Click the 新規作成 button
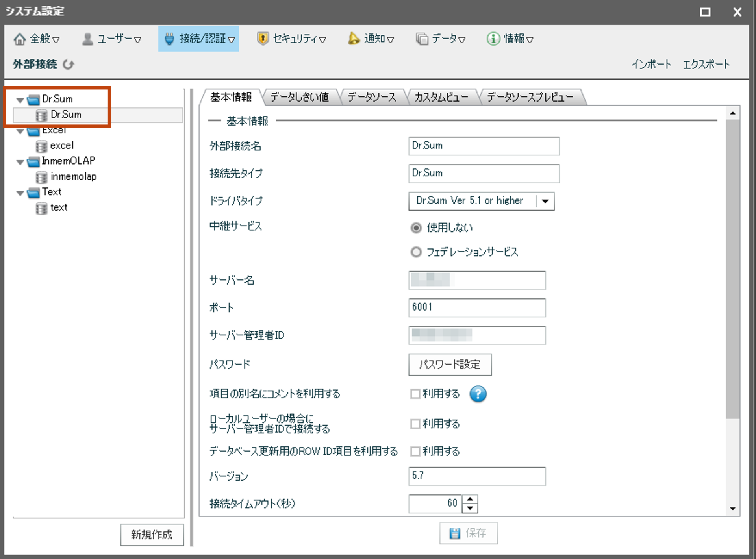The width and height of the screenshot is (756, 559). pos(152,535)
